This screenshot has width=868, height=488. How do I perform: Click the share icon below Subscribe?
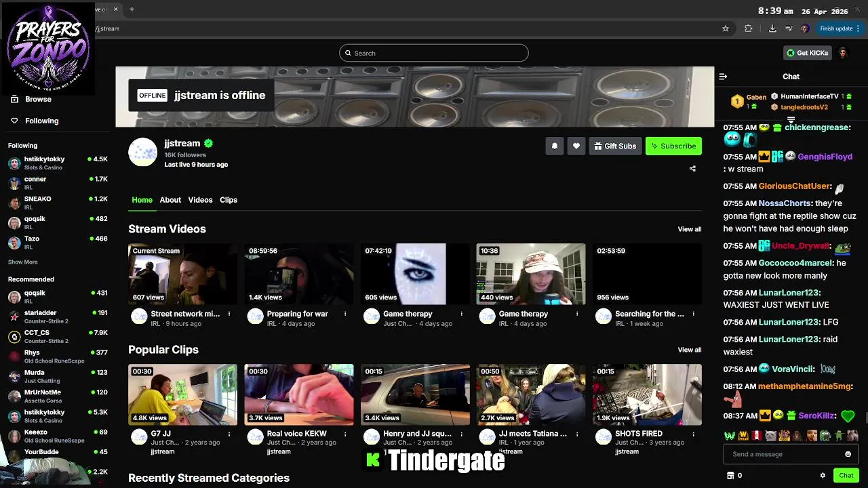(x=692, y=169)
